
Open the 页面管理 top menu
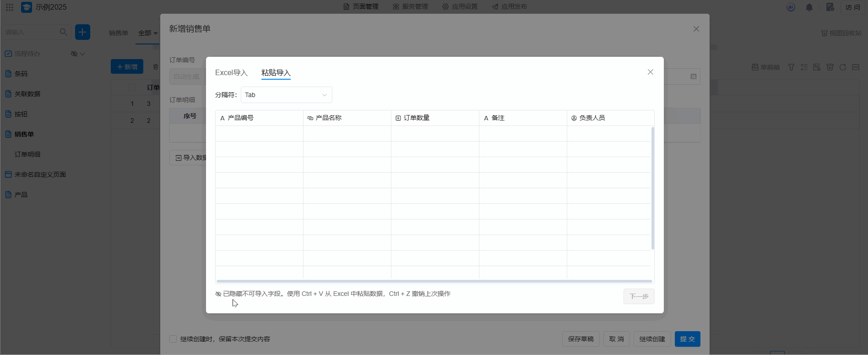click(x=361, y=7)
